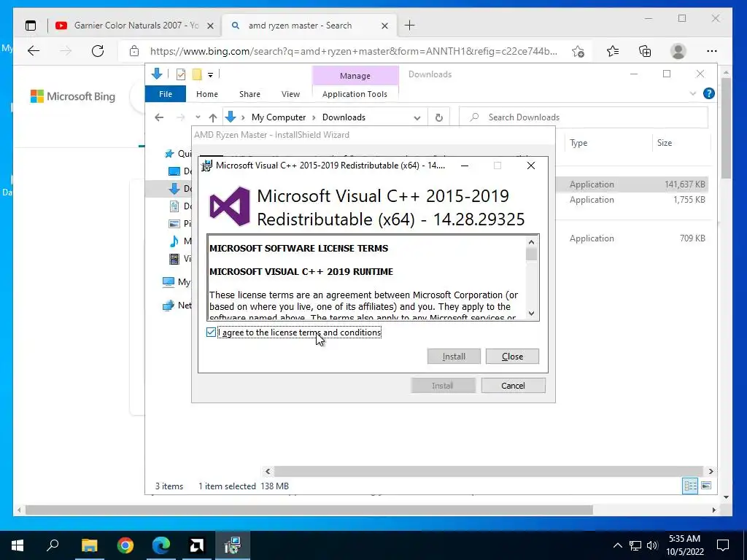Select My Computer in navigation pane
The height and width of the screenshot is (560, 747).
coord(177,282)
